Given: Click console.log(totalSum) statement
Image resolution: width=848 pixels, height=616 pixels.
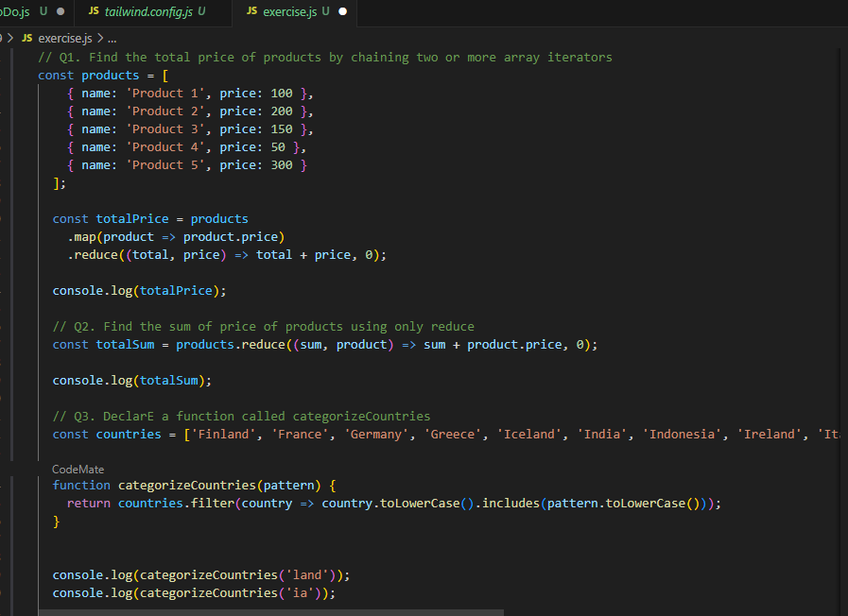Looking at the screenshot, I should click(132, 381).
